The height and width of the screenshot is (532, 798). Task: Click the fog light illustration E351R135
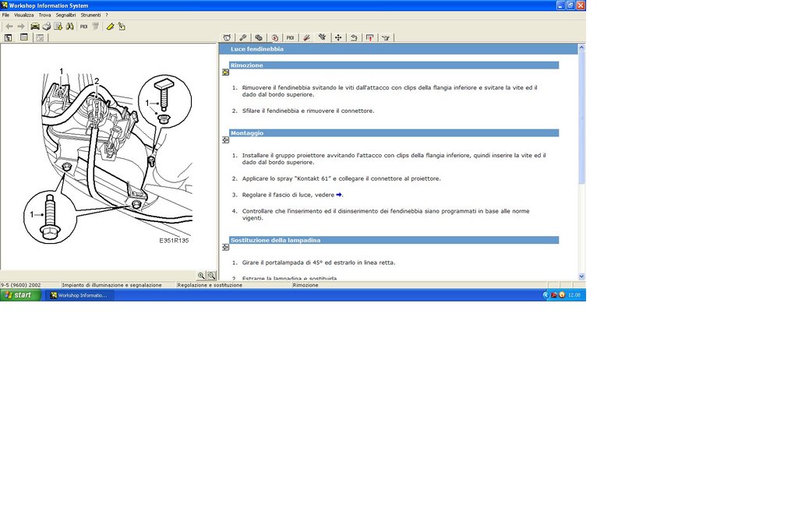point(108,157)
